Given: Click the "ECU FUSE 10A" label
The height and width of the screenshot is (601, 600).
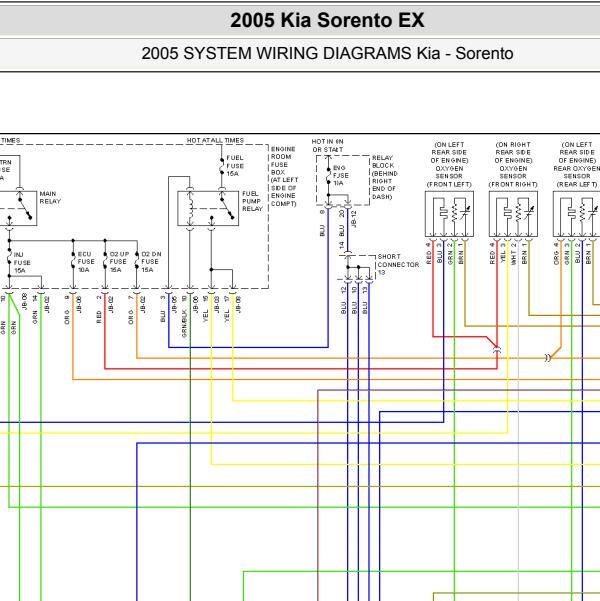Looking at the screenshot, I should tap(86, 262).
